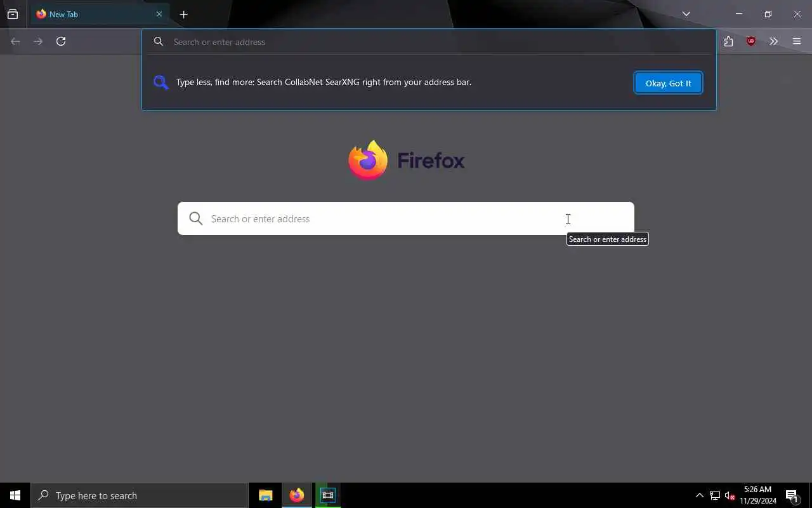812x508 pixels.
Task: Close the Firefox window
Action: pyautogui.click(x=797, y=14)
